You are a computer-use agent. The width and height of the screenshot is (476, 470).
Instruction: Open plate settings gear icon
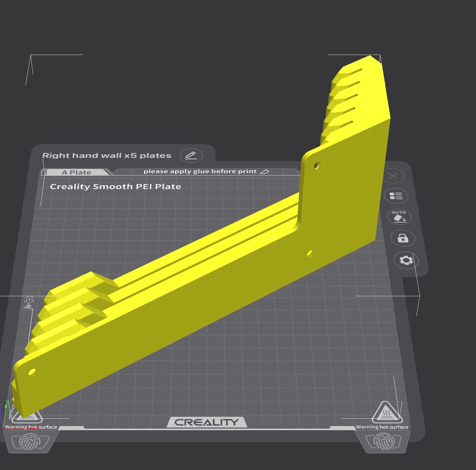pos(406,260)
